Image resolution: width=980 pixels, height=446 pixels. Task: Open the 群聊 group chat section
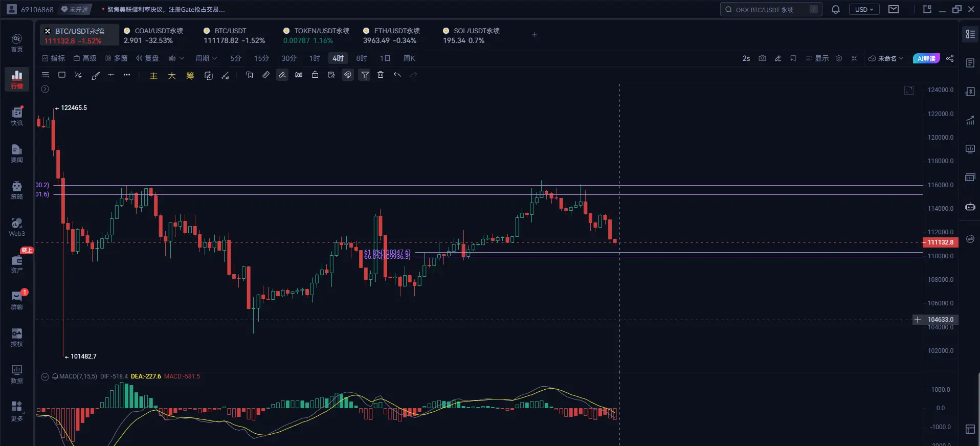[x=17, y=301]
